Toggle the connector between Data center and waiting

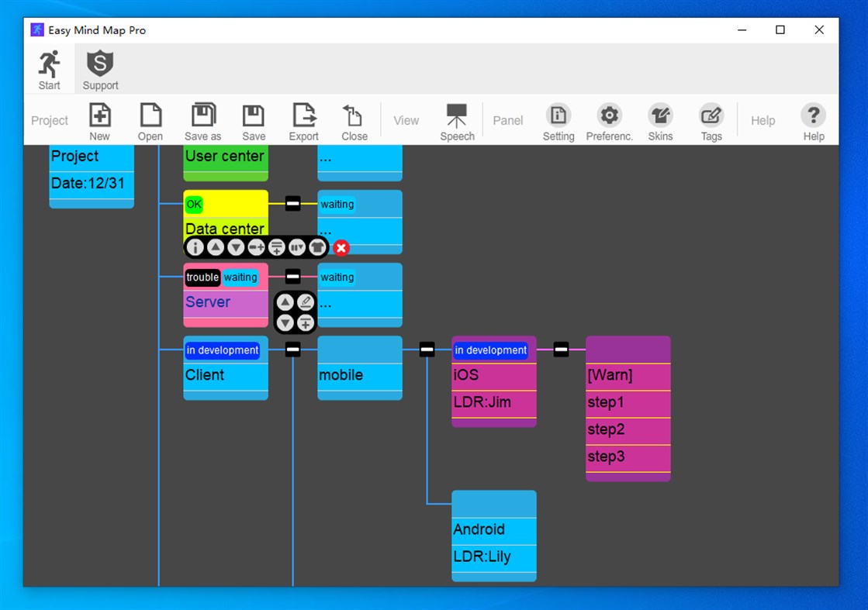tap(292, 203)
